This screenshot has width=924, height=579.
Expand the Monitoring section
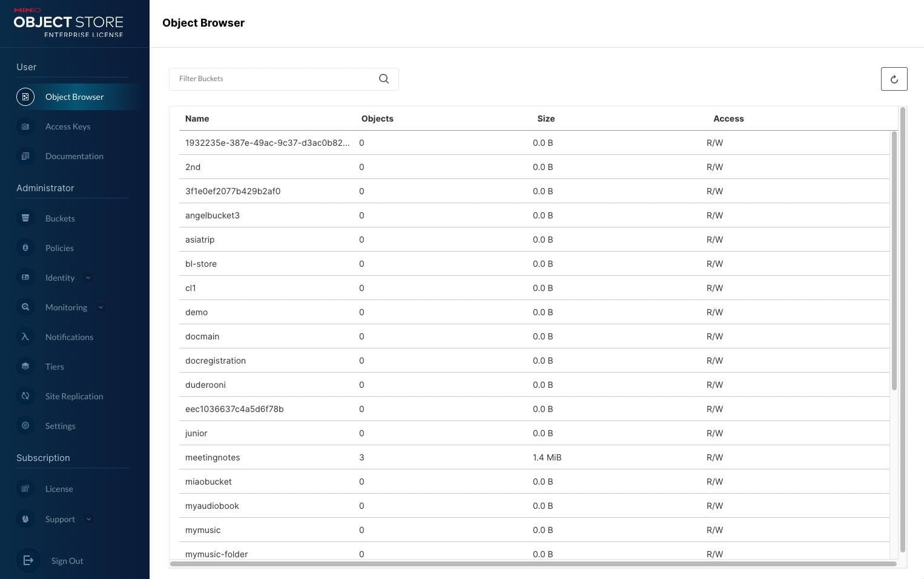[x=101, y=307]
